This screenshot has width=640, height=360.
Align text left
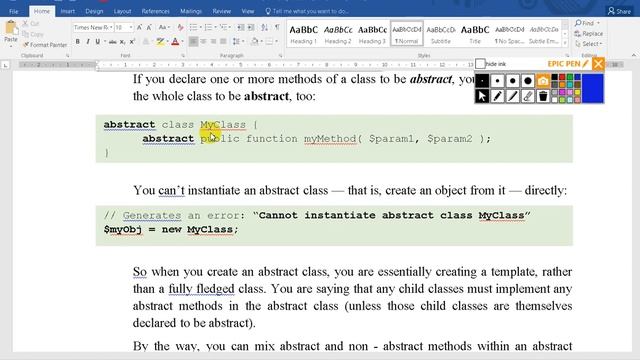click(x=193, y=42)
